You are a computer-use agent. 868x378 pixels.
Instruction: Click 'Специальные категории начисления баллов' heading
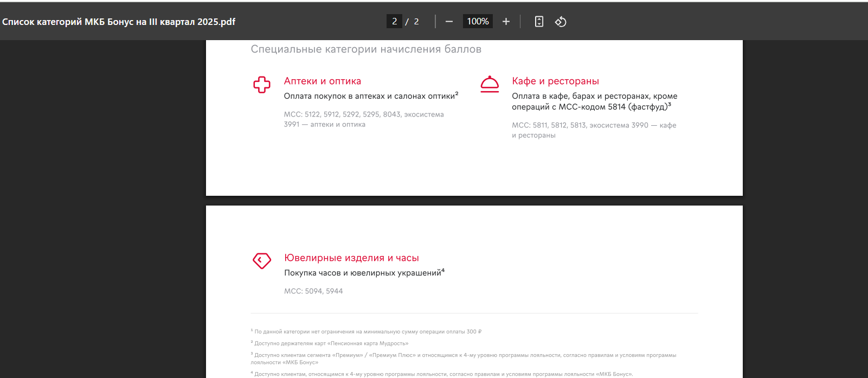366,49
